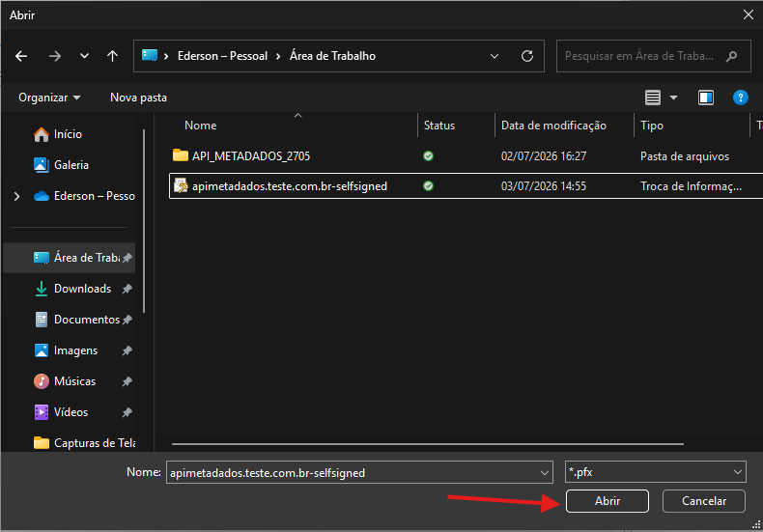This screenshot has width=763, height=532.
Task: Sort by Status column header
Action: click(x=438, y=126)
